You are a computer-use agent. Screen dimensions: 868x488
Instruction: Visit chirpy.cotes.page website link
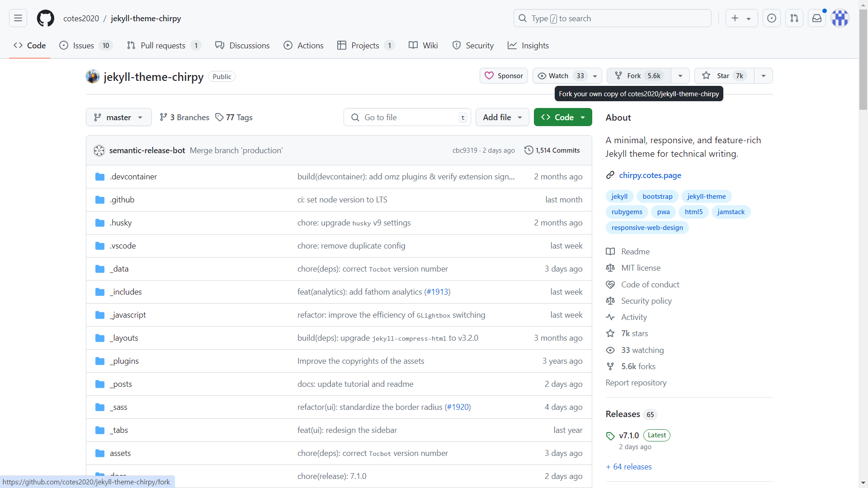click(x=650, y=175)
